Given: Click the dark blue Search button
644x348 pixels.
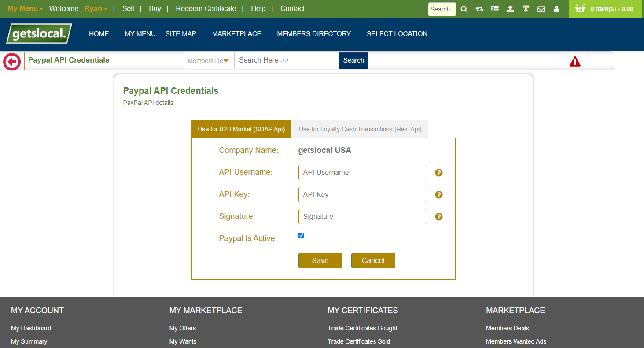Looking at the screenshot, I should click(x=353, y=60).
